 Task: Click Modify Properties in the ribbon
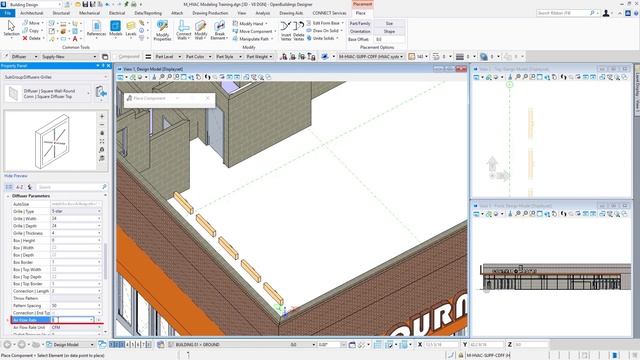click(x=162, y=30)
